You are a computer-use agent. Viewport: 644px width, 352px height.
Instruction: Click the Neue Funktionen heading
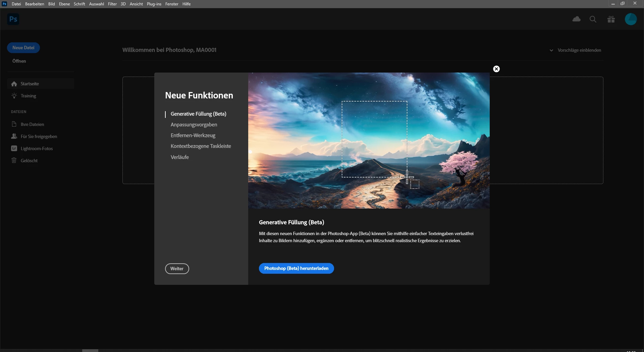click(199, 95)
